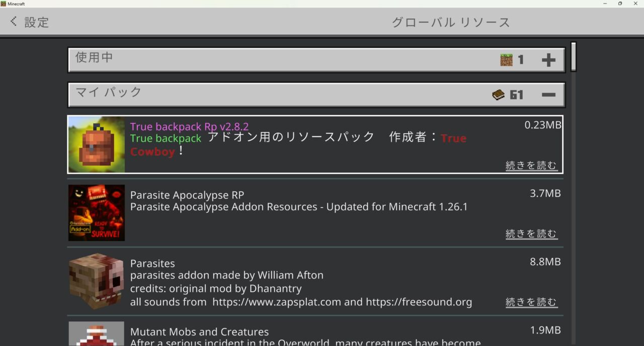Click the True backpack Rp v2.8.2 title
Screen dimensions: 644x346
pyautogui.click(x=189, y=127)
